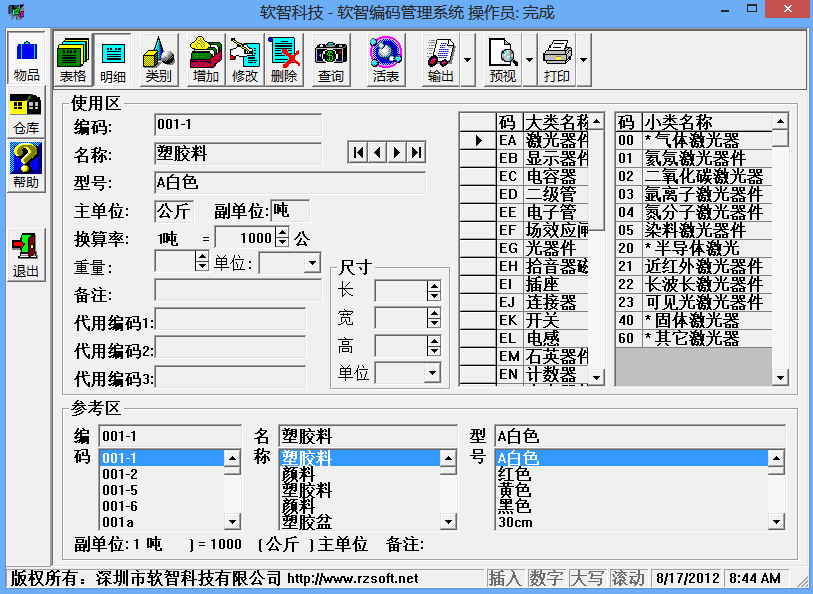Switch to 表格 (Table) view
The height and width of the screenshot is (594, 813).
point(73,60)
